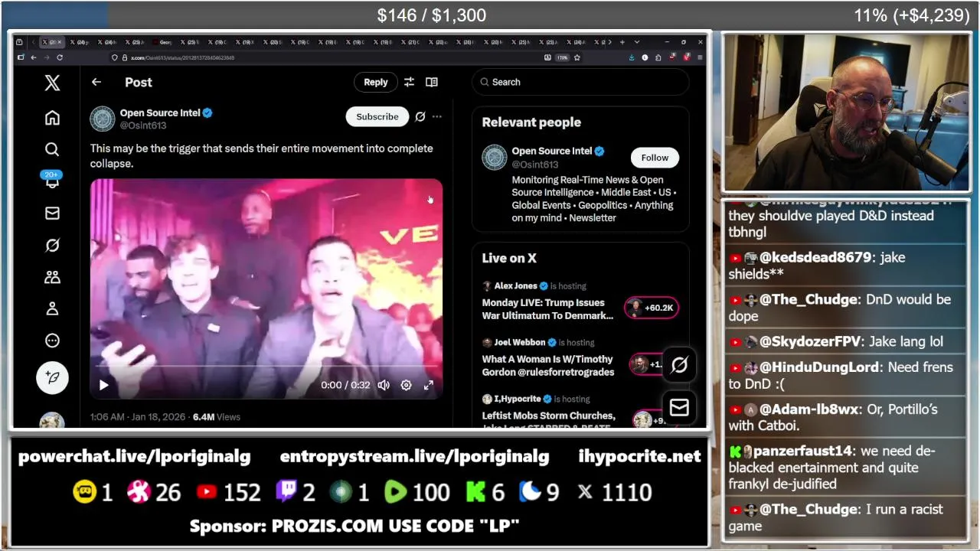Click the Live on X heading

[x=509, y=259]
